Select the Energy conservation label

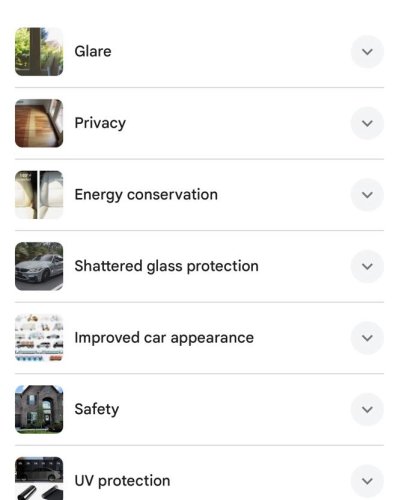point(146,195)
